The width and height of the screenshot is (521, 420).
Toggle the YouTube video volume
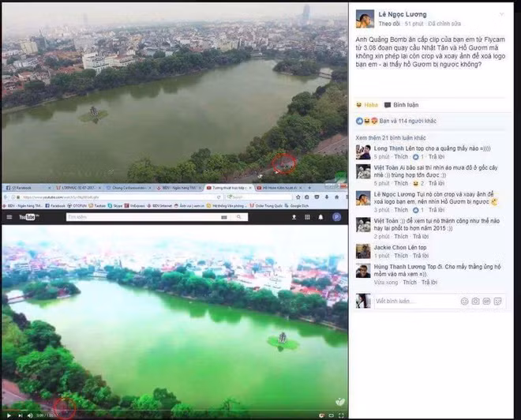pos(29,415)
